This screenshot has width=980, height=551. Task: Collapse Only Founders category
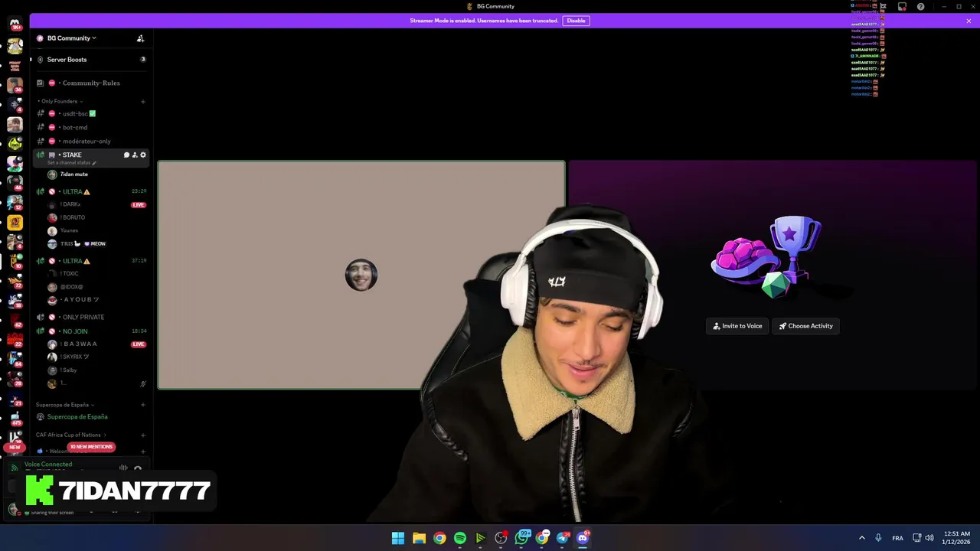[x=60, y=101]
